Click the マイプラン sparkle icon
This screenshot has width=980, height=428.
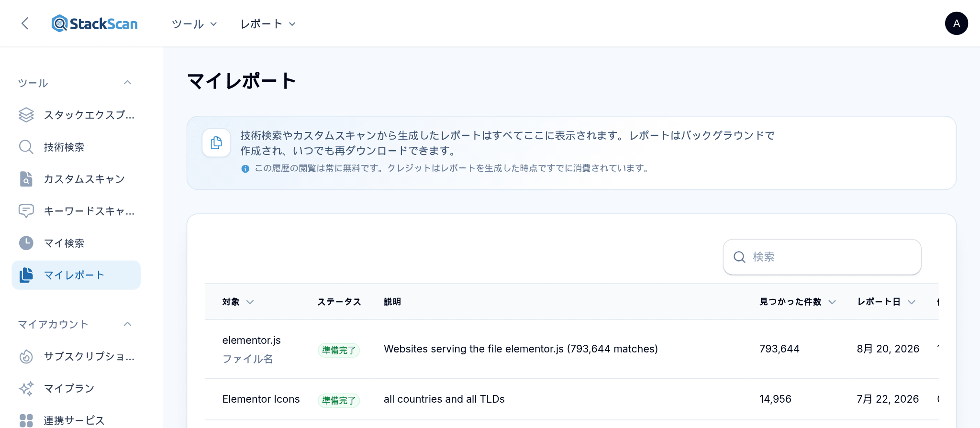(26, 388)
